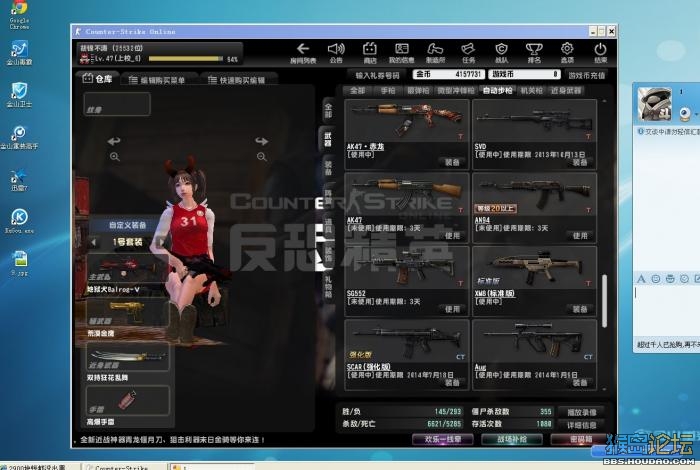Rotate character left with curved arrow
This screenshot has height=470, width=700.
click(x=114, y=141)
